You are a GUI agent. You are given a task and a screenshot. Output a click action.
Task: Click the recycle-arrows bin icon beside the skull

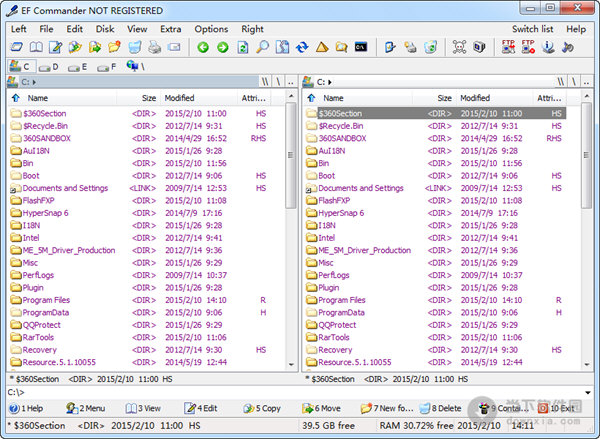(430, 47)
